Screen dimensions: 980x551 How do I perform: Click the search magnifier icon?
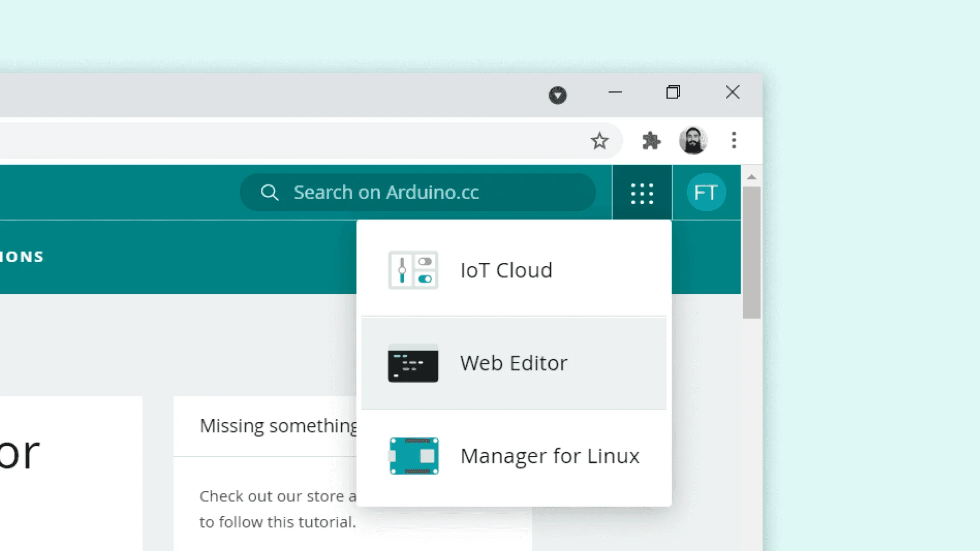(x=269, y=192)
